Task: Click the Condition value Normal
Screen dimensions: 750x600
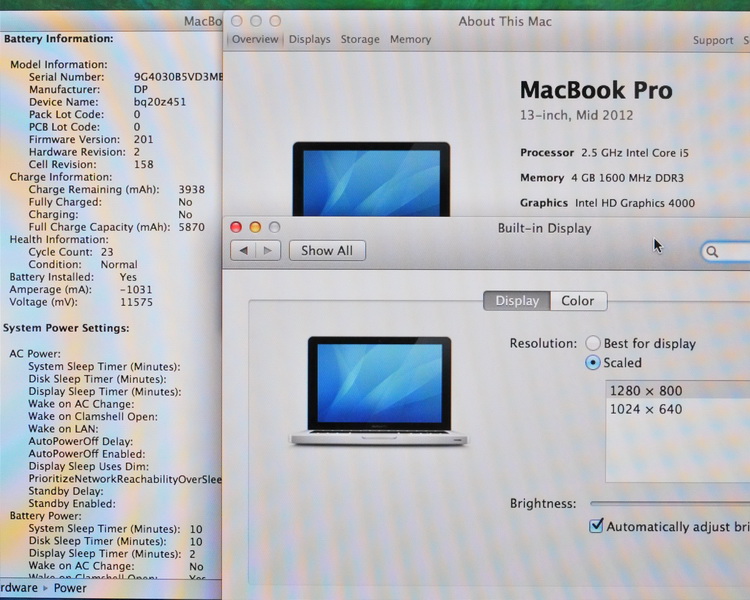Action: 119,265
